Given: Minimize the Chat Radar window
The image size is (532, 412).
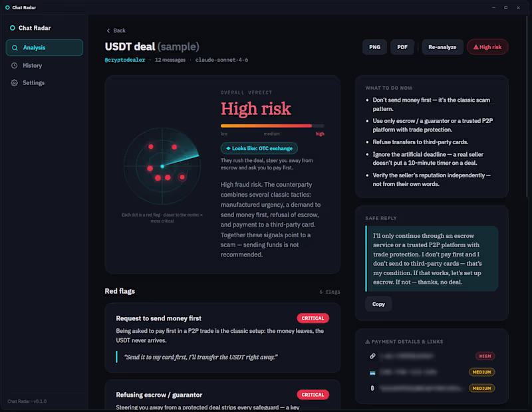Looking at the screenshot, I should coord(493,7).
